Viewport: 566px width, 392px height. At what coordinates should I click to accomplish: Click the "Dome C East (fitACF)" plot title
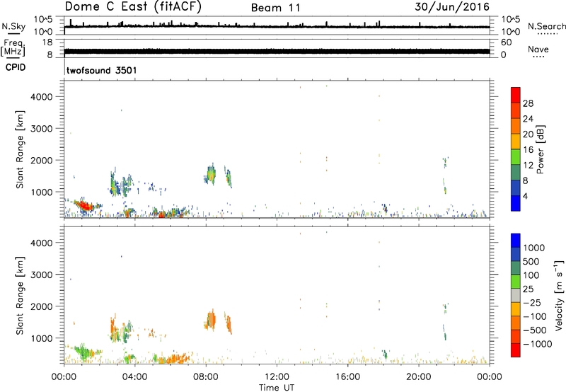coord(133,7)
